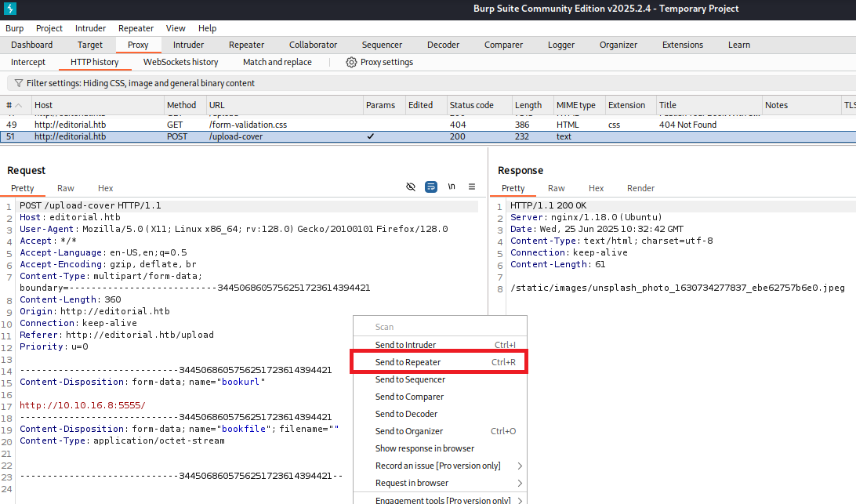Viewport: 856px width, 504px height.
Task: Open the Render tab in Response panel
Action: pos(640,188)
